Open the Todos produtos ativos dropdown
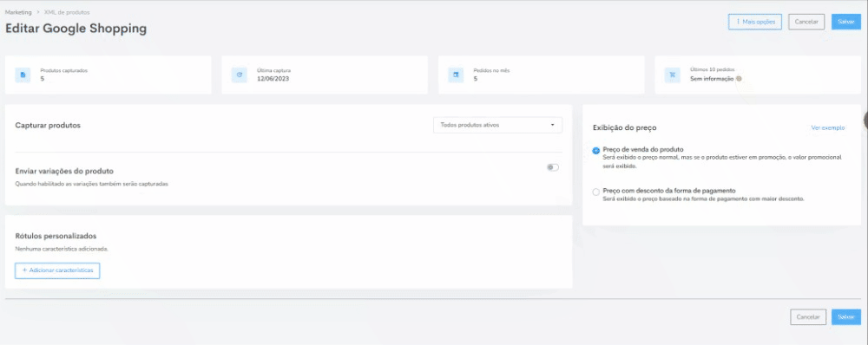The width and height of the screenshot is (868, 345). coord(497,125)
